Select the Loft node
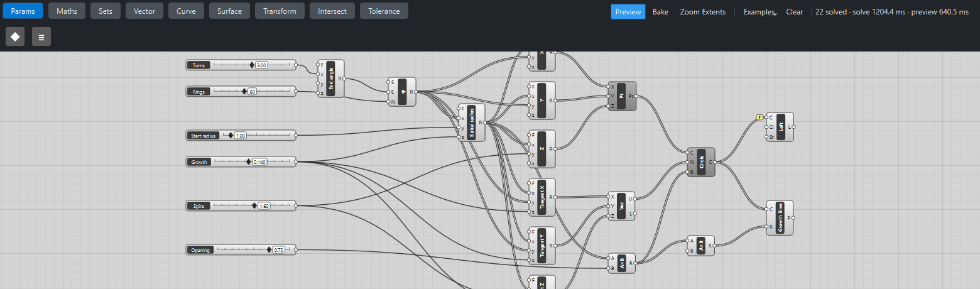The image size is (980, 289). [x=780, y=127]
